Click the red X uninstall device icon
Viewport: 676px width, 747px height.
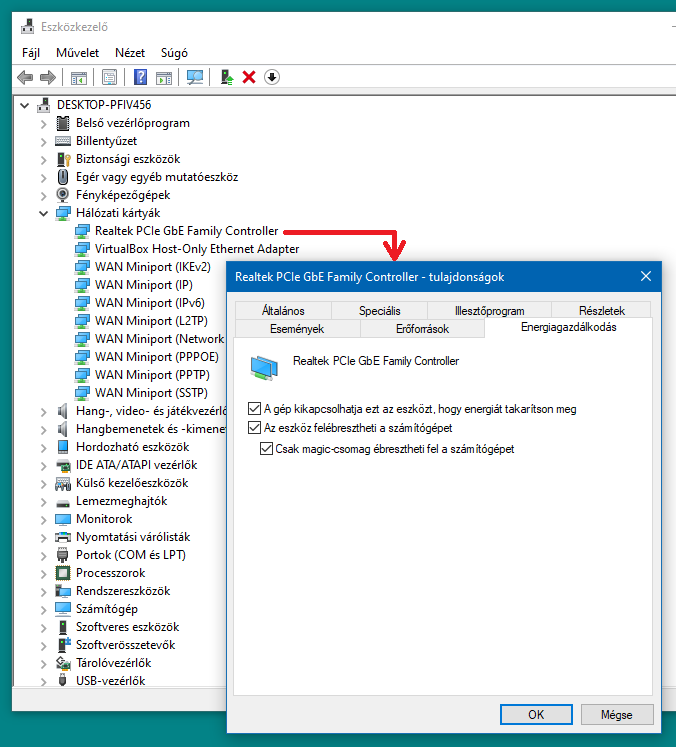[x=249, y=77]
